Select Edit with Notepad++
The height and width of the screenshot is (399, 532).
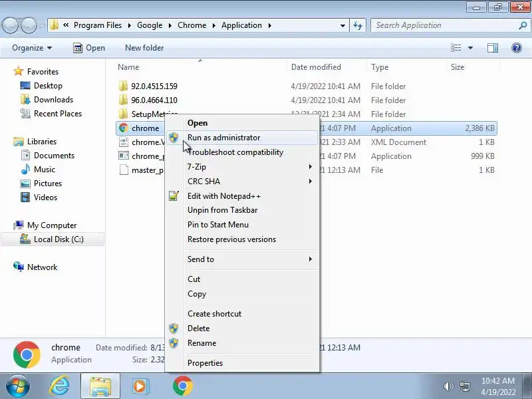242,196
